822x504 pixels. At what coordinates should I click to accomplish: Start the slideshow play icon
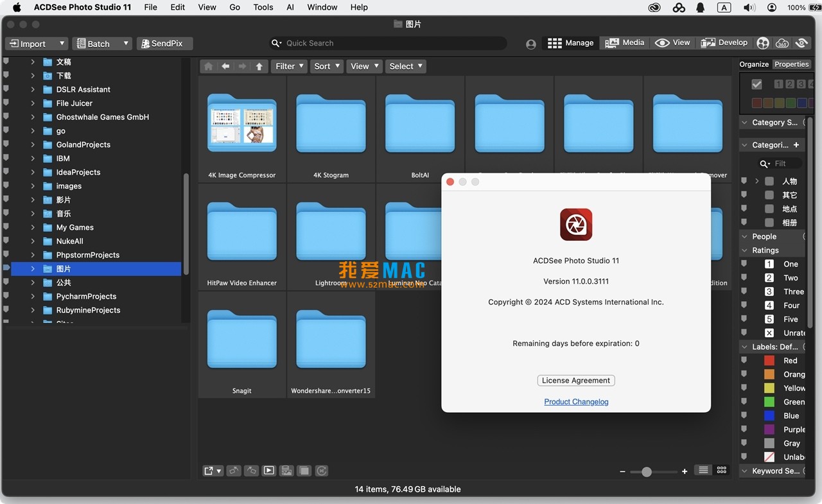[x=269, y=471]
